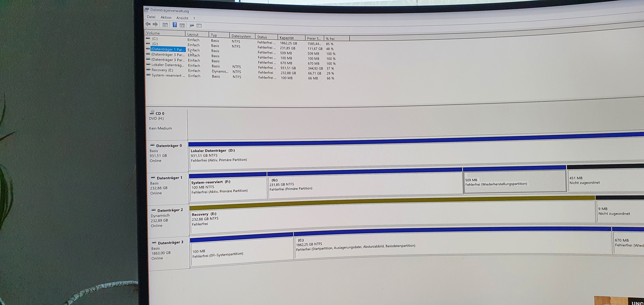644x305 pixels.
Task: Toggle the action pane toolbar icon
Action: (182, 25)
